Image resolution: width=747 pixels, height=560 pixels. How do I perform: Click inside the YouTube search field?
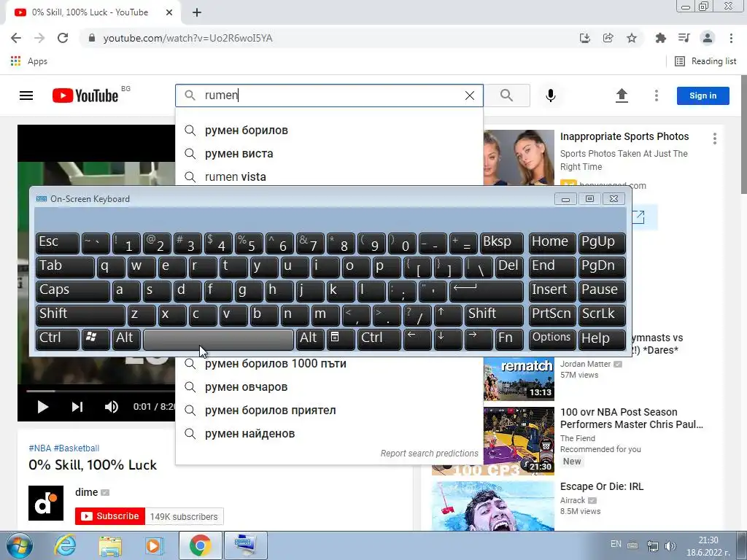[x=329, y=96]
